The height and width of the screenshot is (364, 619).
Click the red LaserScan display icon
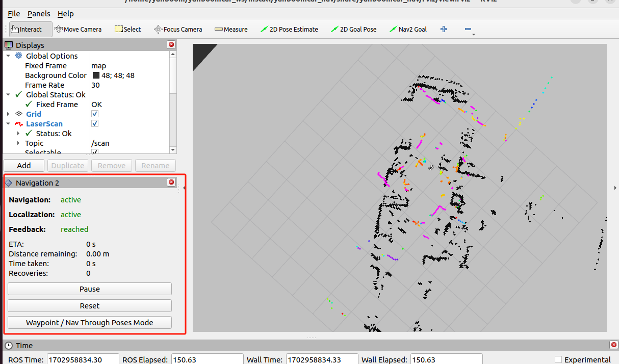pos(19,123)
